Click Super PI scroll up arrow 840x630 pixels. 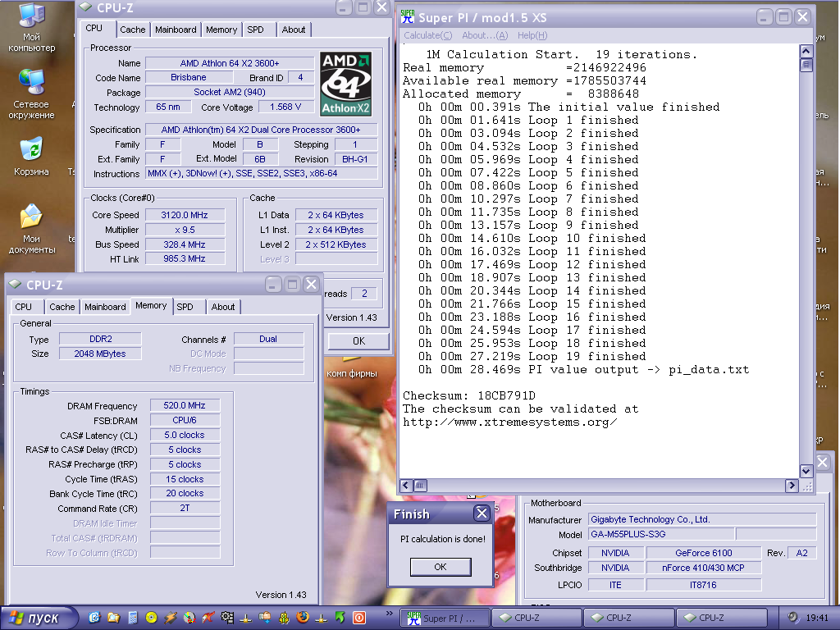pos(806,51)
